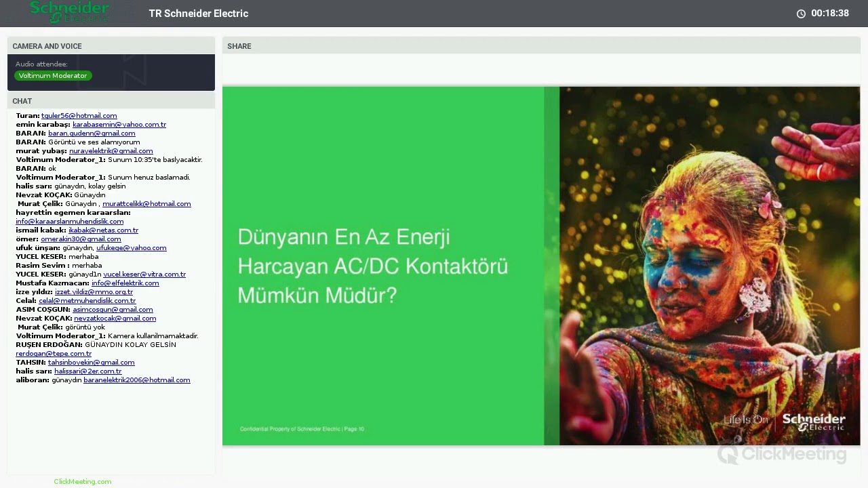Click the slide footer 'Confidential Property' text
868x488 pixels.
click(x=302, y=429)
